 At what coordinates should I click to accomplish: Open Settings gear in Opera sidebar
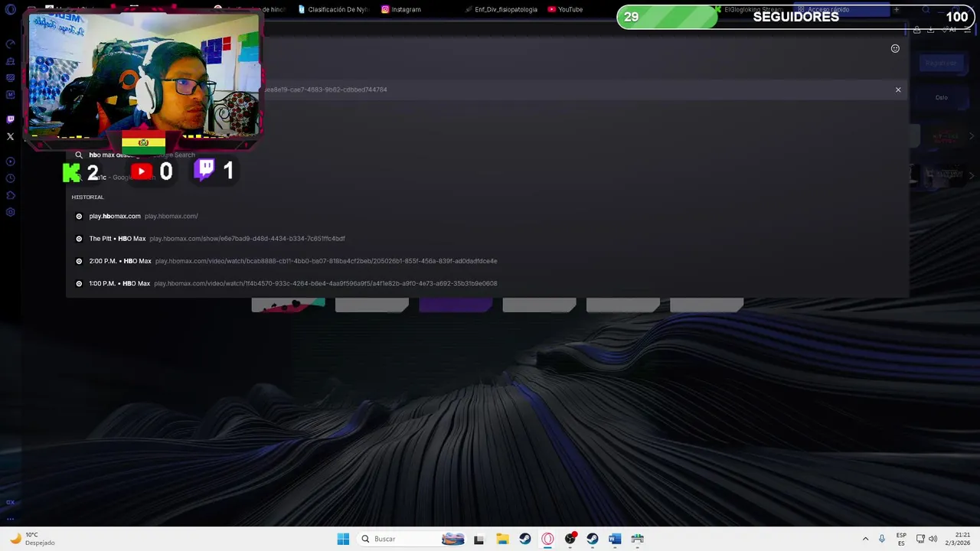coord(10,212)
